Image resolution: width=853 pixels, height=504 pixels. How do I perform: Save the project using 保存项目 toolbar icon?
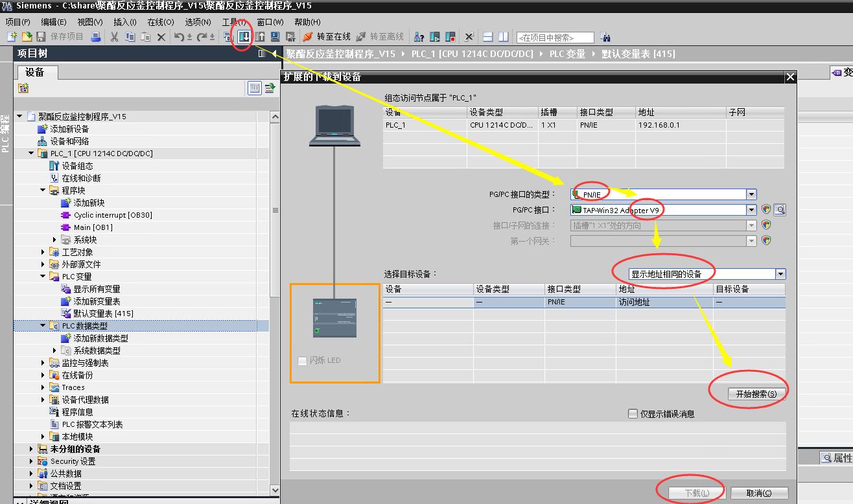click(41, 37)
